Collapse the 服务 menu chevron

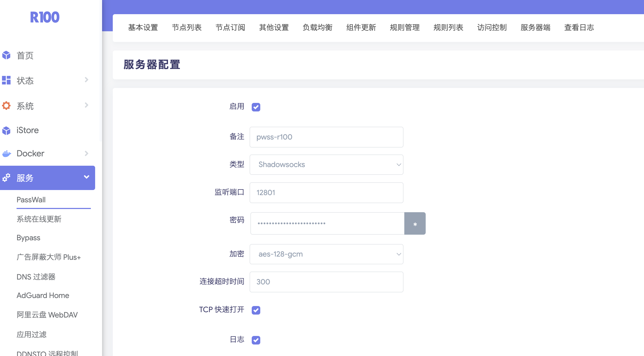tap(86, 177)
